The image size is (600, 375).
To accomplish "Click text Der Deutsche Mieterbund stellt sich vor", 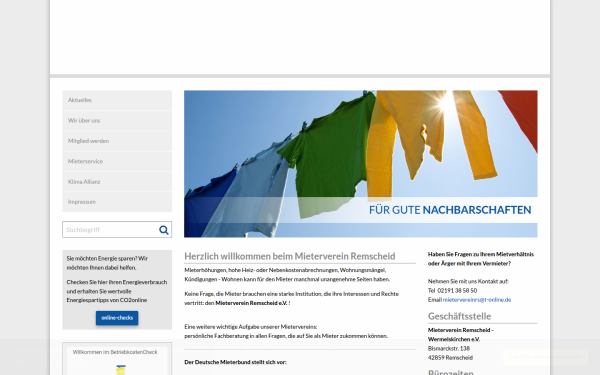I will pos(235,362).
